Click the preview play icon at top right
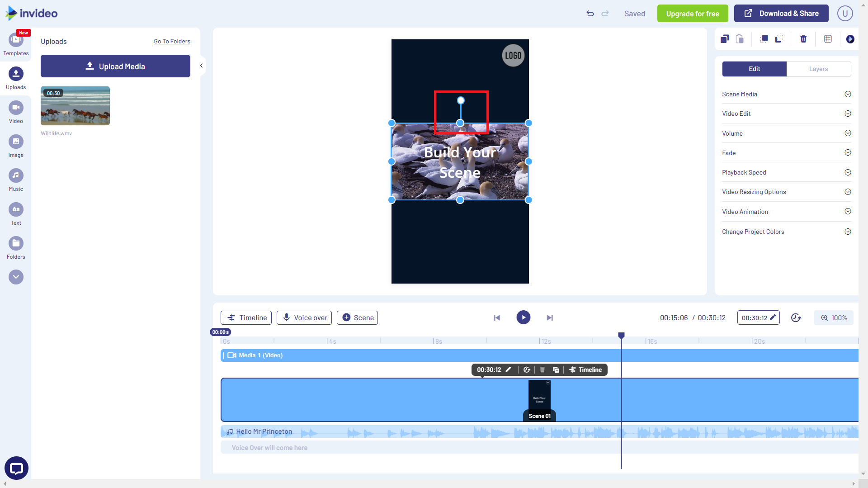The width and height of the screenshot is (868, 488). point(851,39)
